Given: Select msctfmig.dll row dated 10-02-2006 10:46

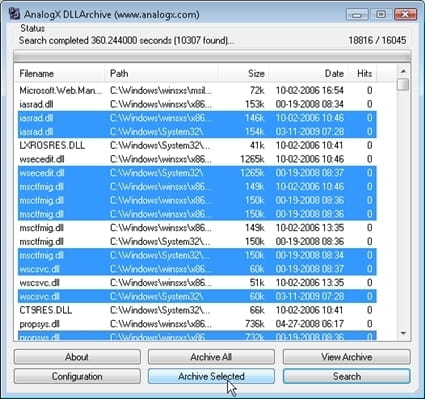Looking at the screenshot, I should click(197, 187).
